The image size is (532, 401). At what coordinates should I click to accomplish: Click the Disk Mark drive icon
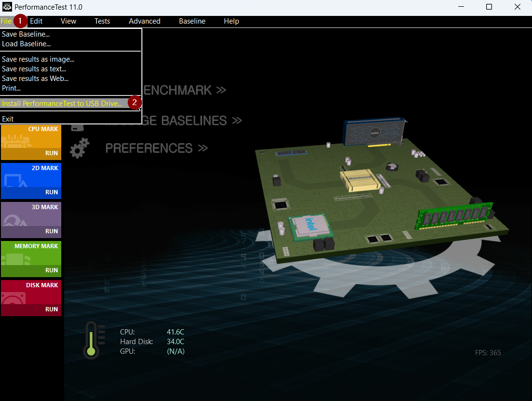pyautogui.click(x=14, y=298)
